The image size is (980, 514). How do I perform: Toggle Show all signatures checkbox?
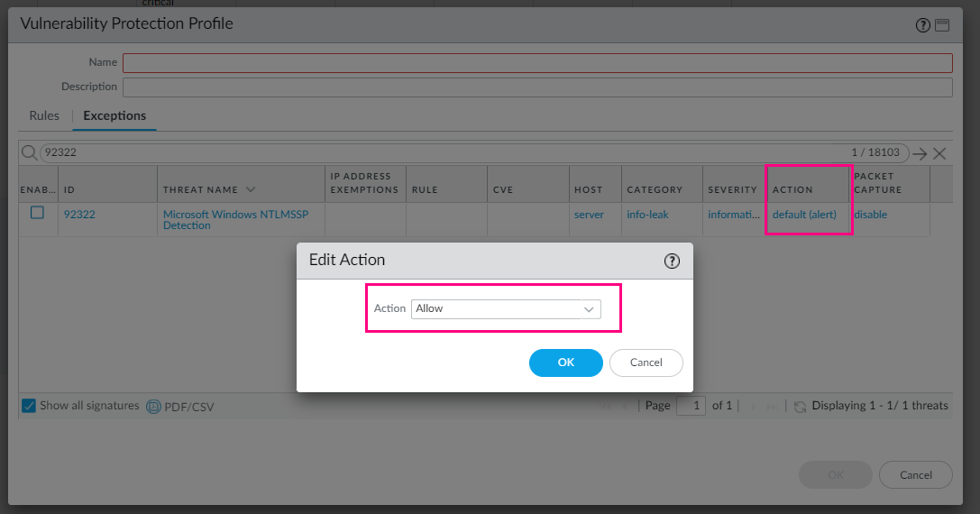coord(29,406)
